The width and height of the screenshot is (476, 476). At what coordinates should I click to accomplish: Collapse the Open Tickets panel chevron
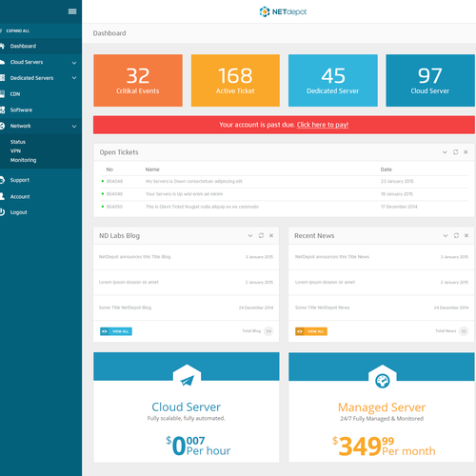coord(445,152)
